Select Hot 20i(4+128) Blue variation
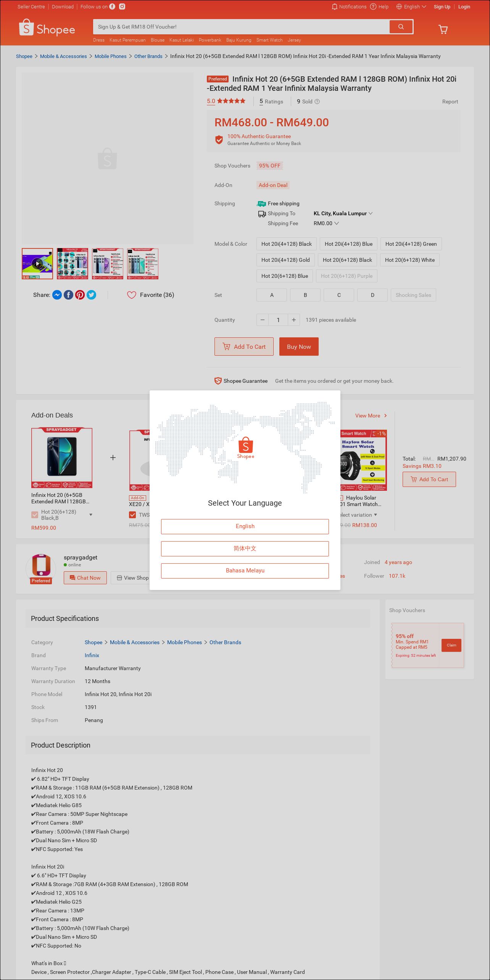The image size is (490, 980). 348,244
